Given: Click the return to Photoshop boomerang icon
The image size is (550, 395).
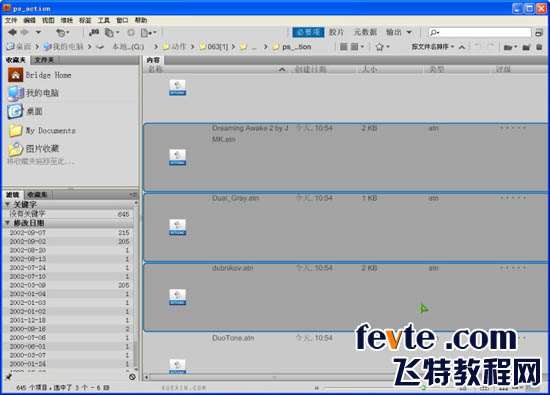Looking at the screenshot, I should point(62,33).
